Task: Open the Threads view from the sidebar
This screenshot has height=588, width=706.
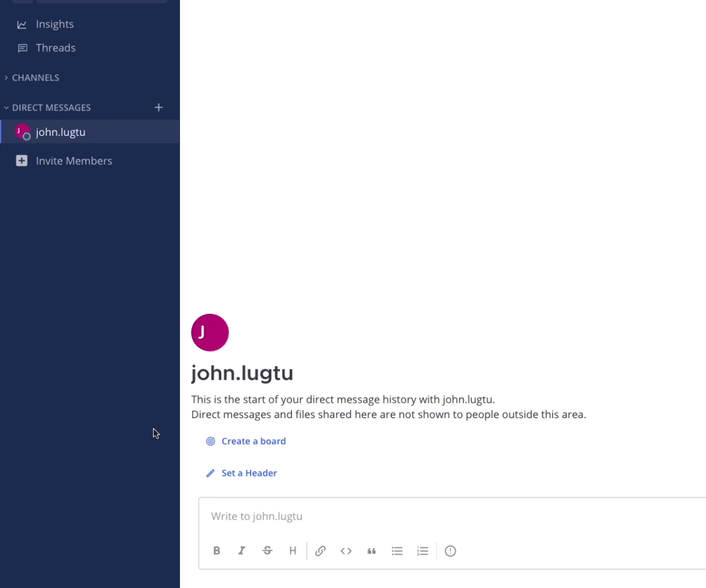Action: pyautogui.click(x=55, y=48)
